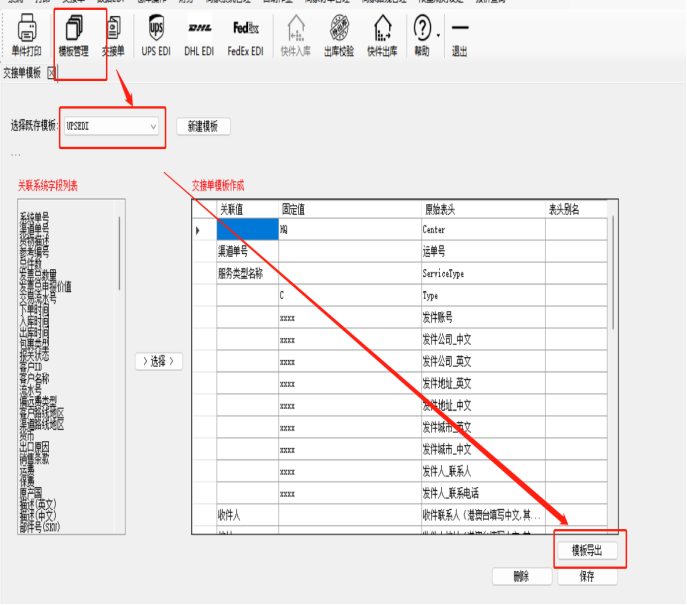Save the template with 保存
This screenshot has height=605, width=687.
point(587,577)
